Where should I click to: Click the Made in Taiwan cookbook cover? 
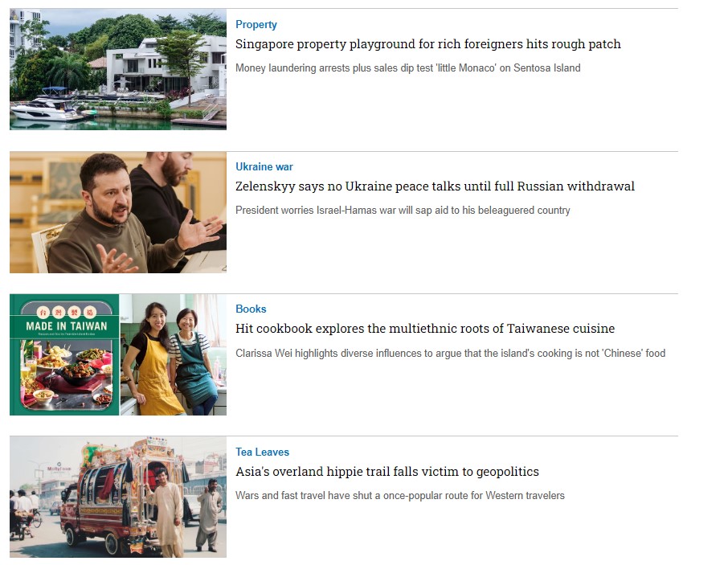click(x=64, y=354)
